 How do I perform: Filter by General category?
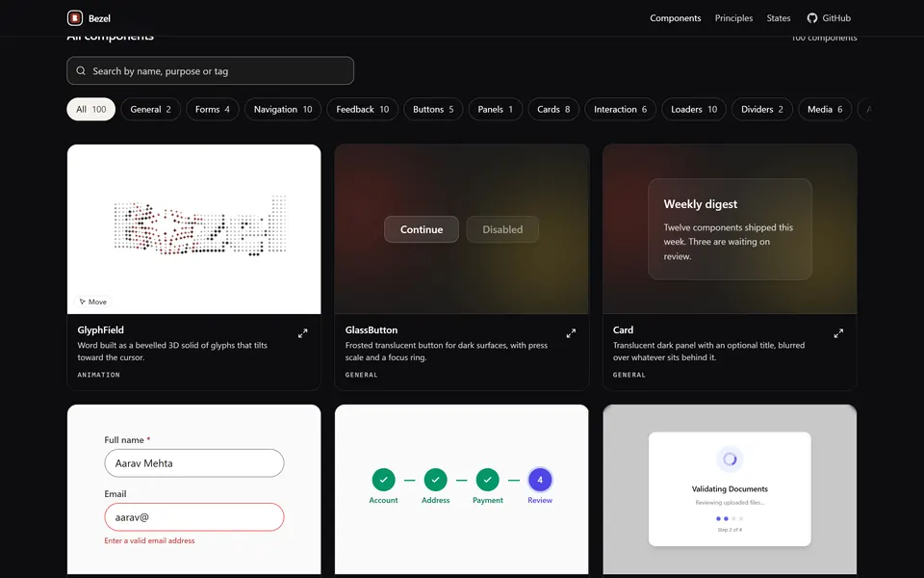click(x=150, y=109)
